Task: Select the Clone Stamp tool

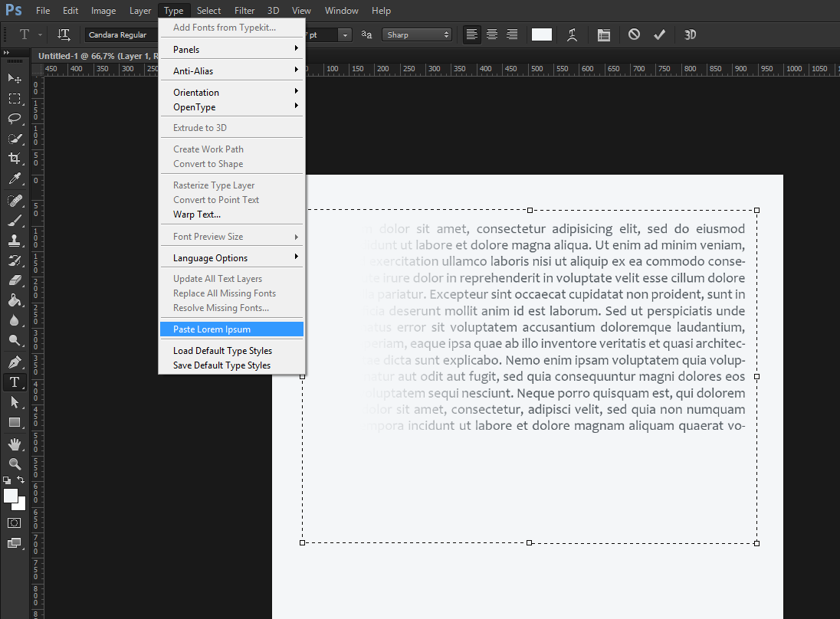Action: click(15, 241)
